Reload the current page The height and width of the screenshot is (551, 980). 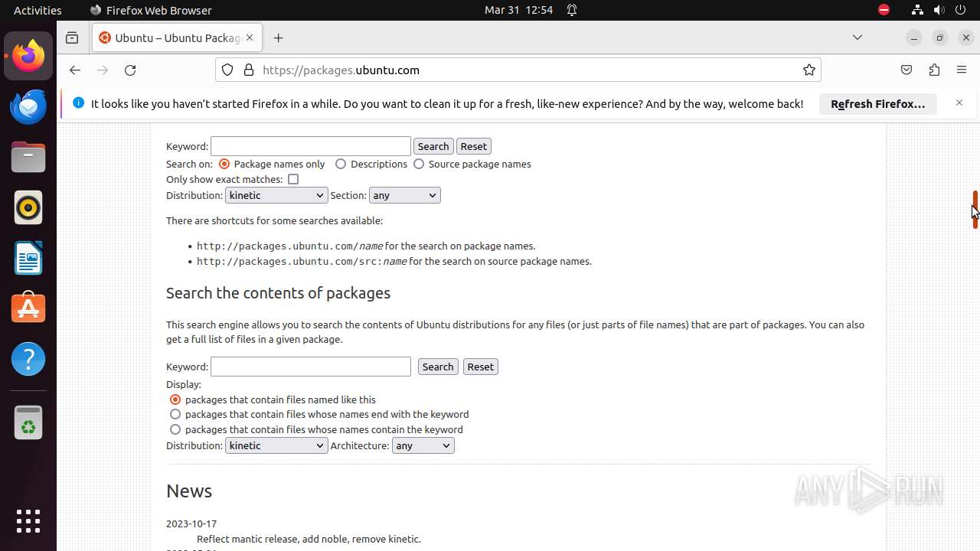(x=130, y=70)
